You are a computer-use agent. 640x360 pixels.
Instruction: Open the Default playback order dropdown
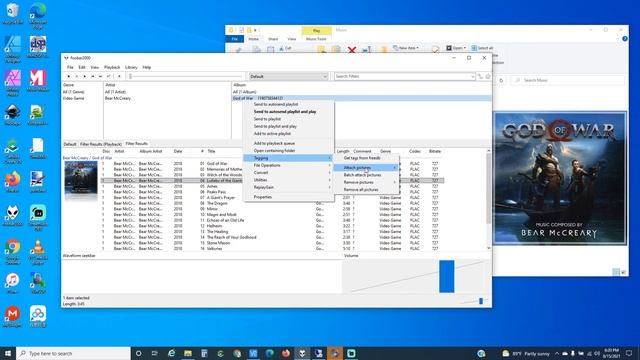point(288,76)
